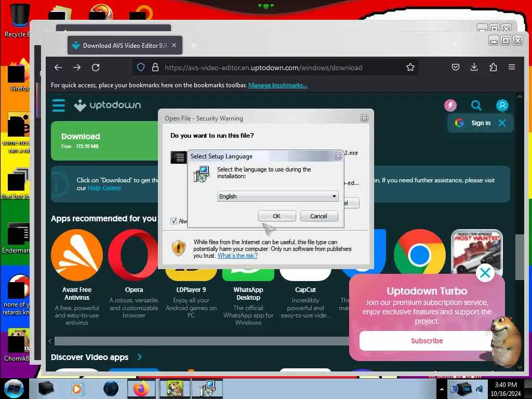Image resolution: width=532 pixels, height=399 pixels.
Task: Show hidden system tray icons
Action: 442,389
